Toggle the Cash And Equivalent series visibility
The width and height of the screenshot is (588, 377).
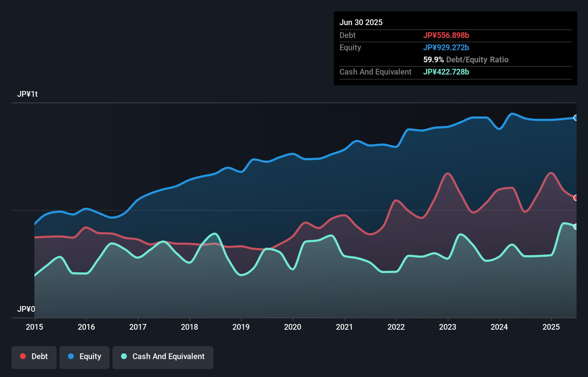(x=163, y=356)
